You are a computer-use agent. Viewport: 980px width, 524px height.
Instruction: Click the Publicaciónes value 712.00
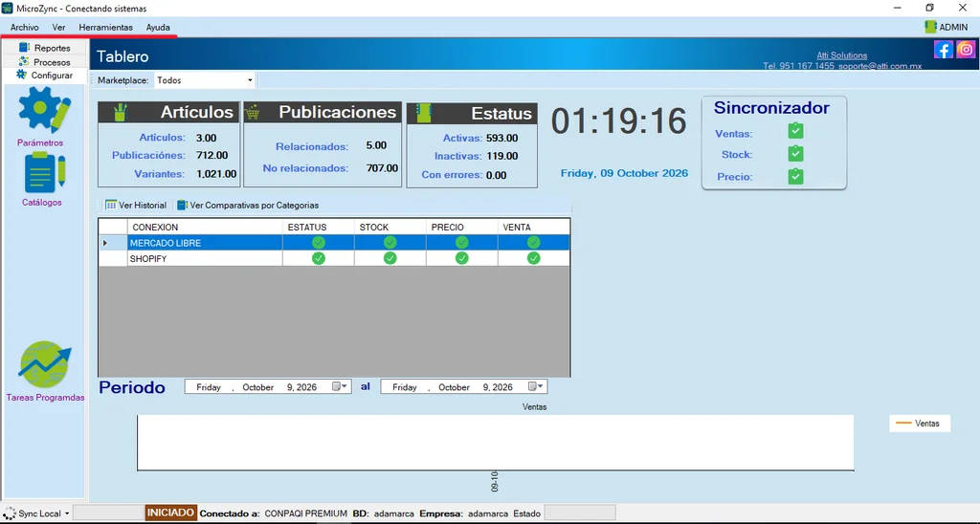(x=212, y=155)
